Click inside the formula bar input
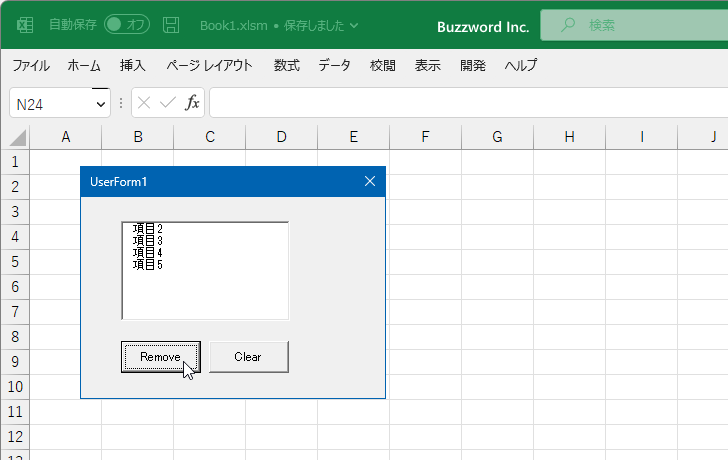 coord(469,103)
